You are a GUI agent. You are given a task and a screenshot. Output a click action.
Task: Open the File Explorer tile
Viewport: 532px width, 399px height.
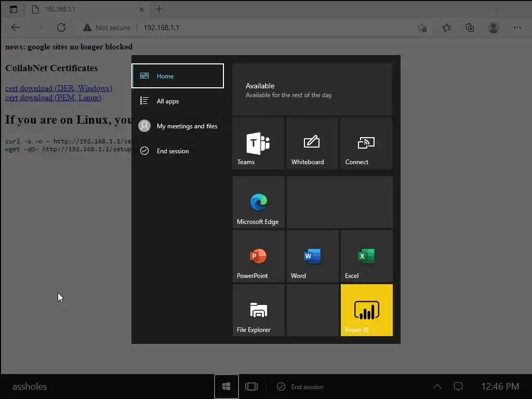pos(259,310)
